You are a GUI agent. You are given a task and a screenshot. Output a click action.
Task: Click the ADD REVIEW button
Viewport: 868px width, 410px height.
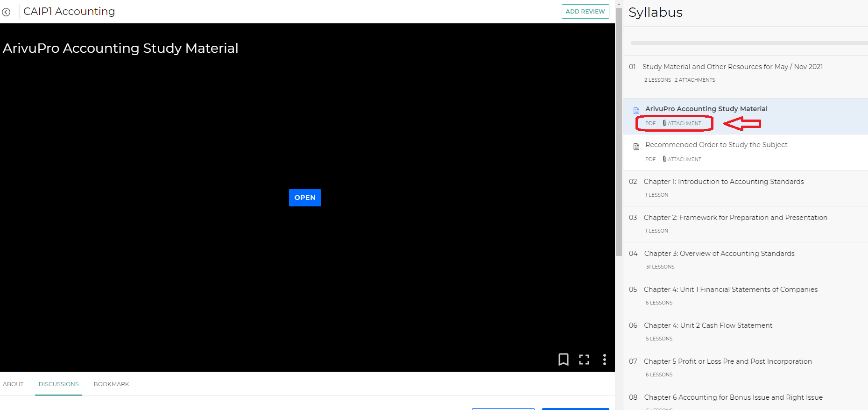[585, 12]
